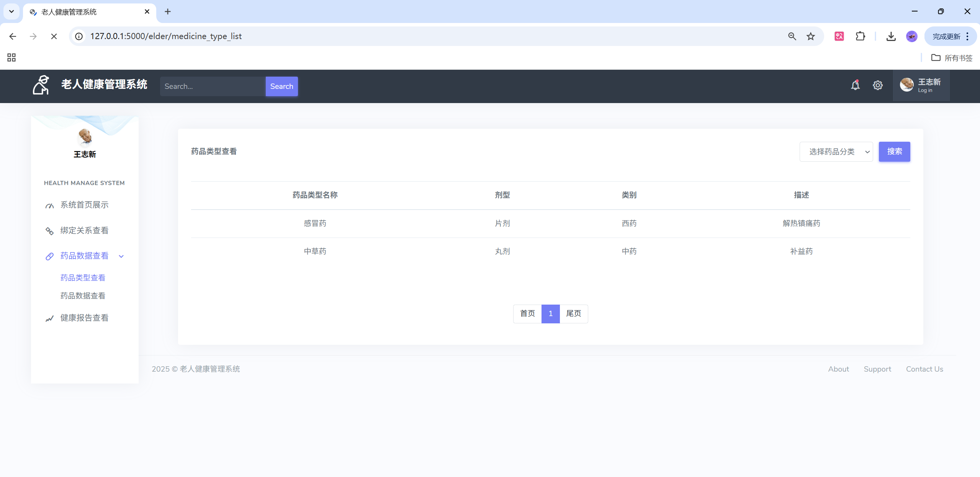Screen dimensions: 980x477
Task: Click the chain link icon for binding relations
Action: point(49,231)
